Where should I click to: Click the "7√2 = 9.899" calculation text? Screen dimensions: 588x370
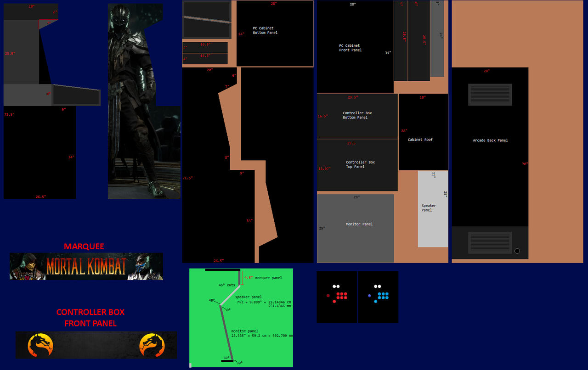249,303
